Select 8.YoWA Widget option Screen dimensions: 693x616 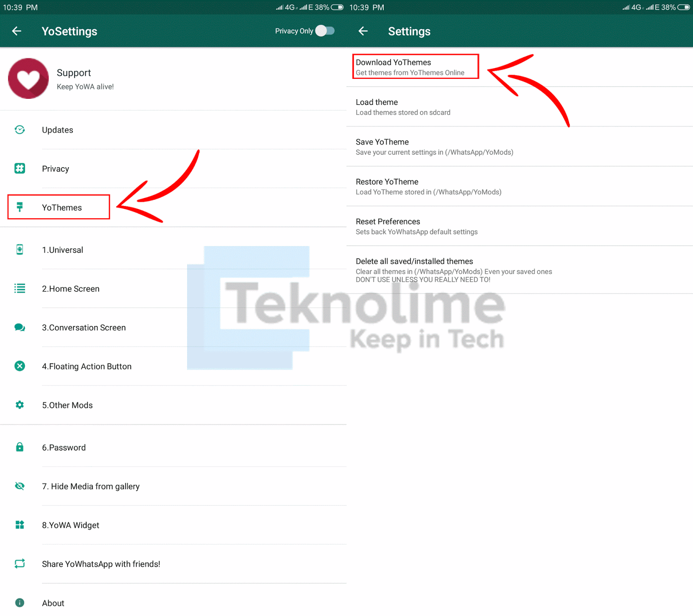(x=173, y=525)
